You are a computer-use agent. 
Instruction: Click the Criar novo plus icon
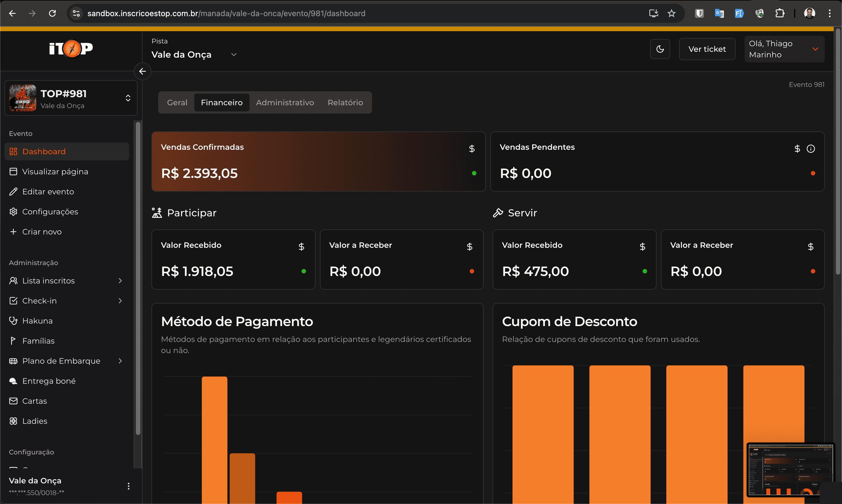click(x=13, y=232)
